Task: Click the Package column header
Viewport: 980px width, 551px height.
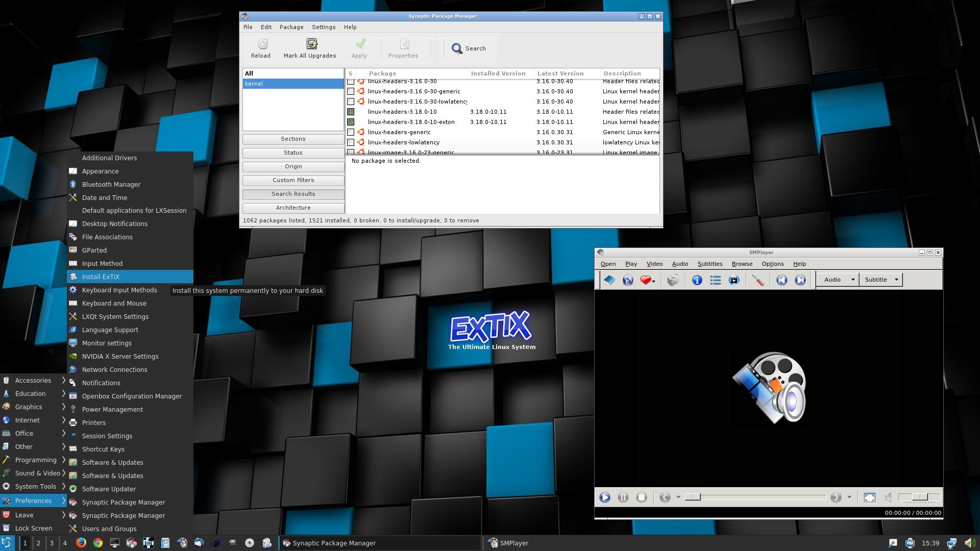Action: point(416,73)
